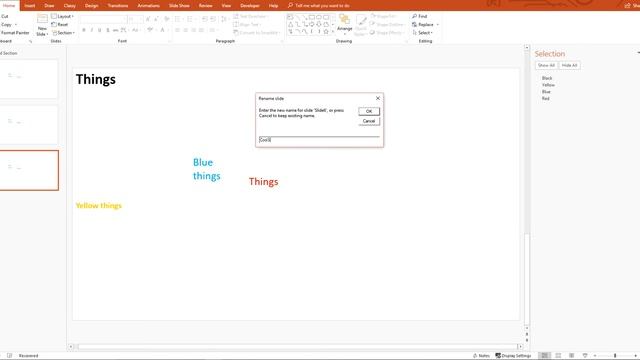The image size is (640, 360).
Task: Open the Animations ribbon tab
Action: click(149, 6)
